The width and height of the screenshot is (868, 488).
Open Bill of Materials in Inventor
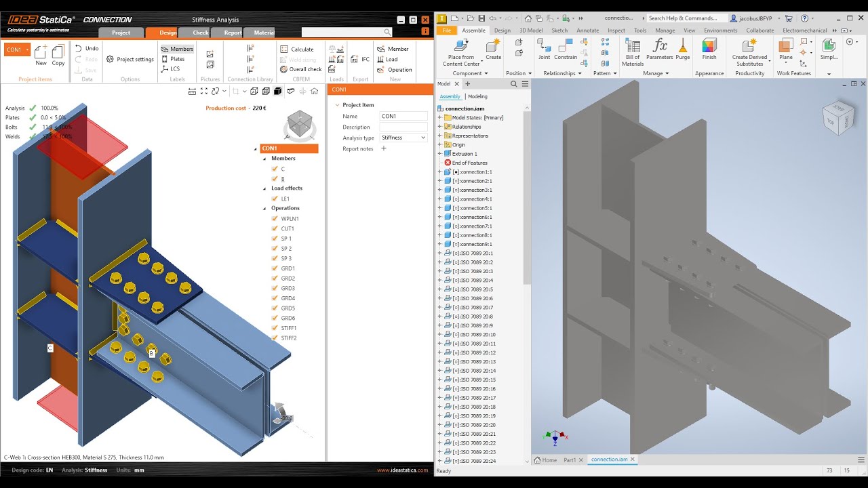[x=633, y=52]
